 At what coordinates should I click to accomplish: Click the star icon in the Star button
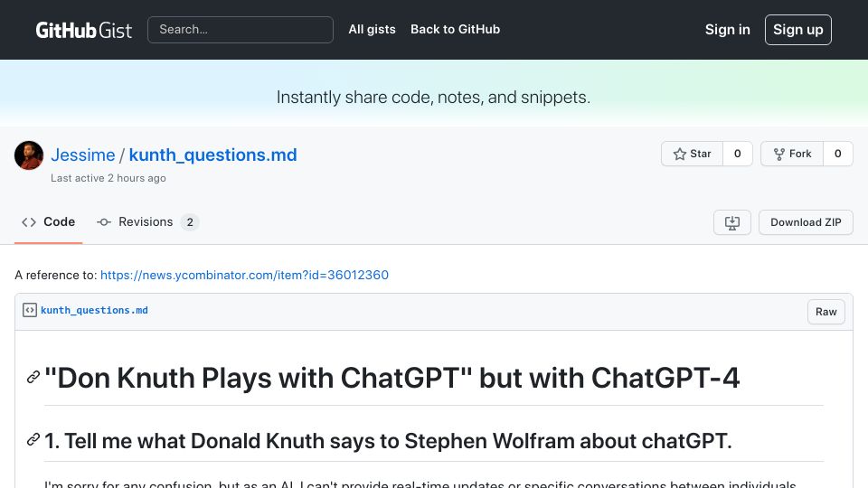coord(680,155)
